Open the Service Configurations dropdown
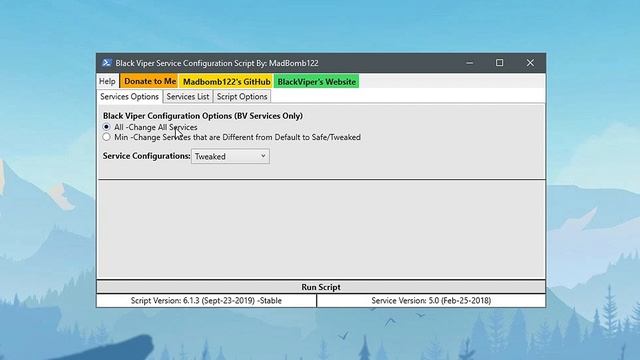 tap(230, 156)
